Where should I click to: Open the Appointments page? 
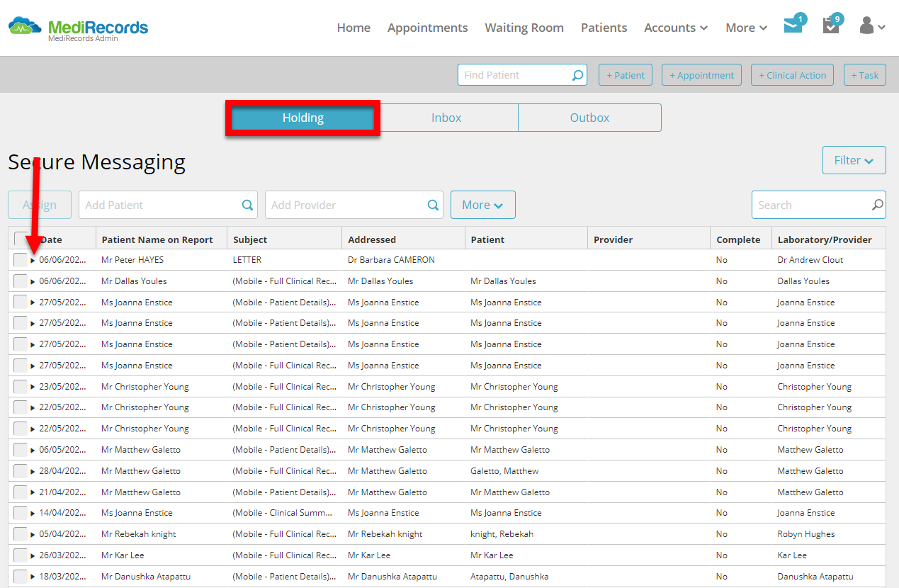coord(427,28)
